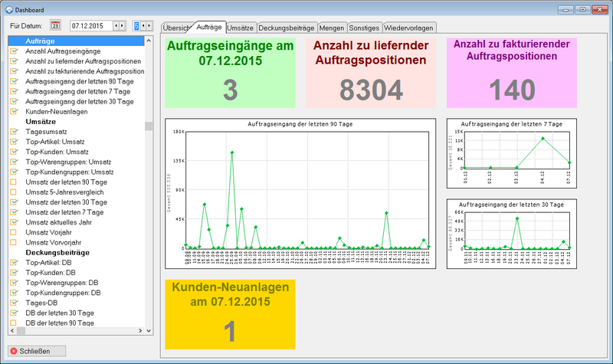Click into the date input field

[90, 25]
